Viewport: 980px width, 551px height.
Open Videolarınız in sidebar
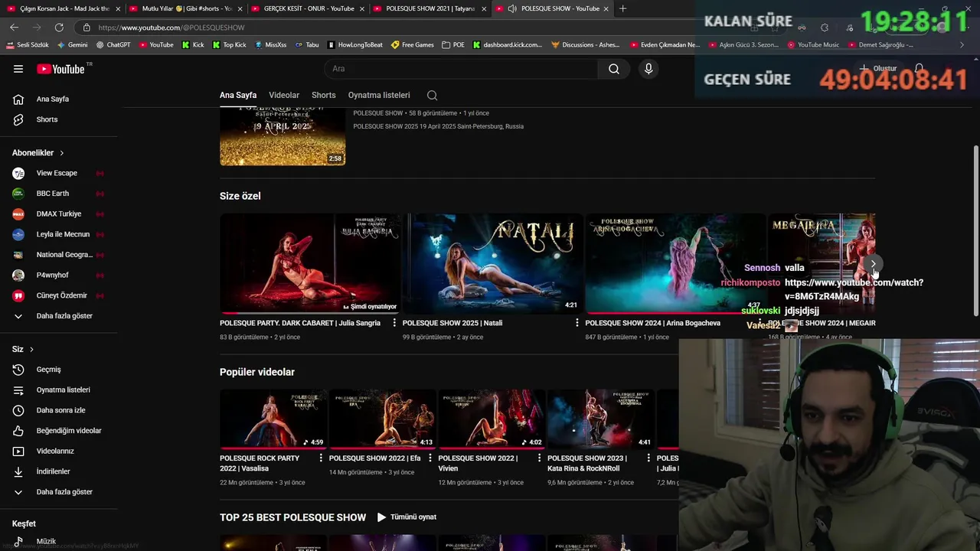(58, 451)
